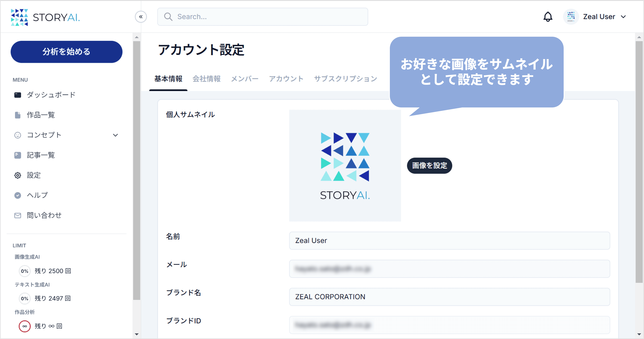Focus the Search field
Viewport: 644px width, 339px height.
coord(262,17)
